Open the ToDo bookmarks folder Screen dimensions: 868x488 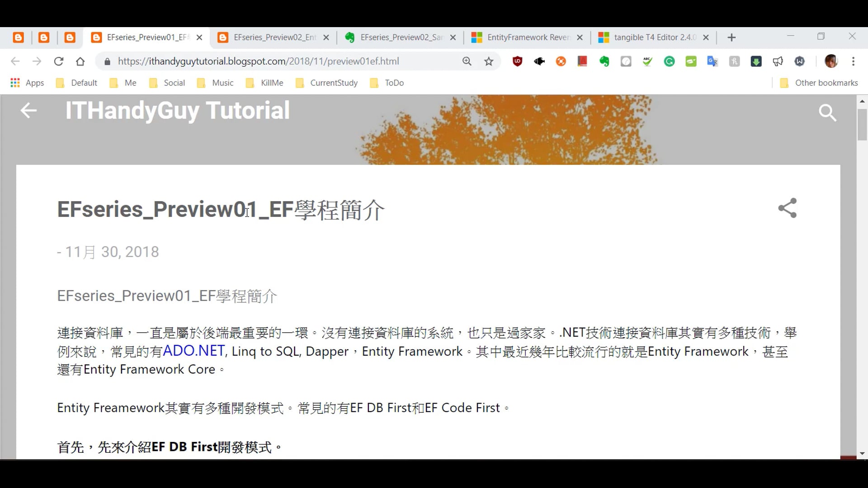387,83
